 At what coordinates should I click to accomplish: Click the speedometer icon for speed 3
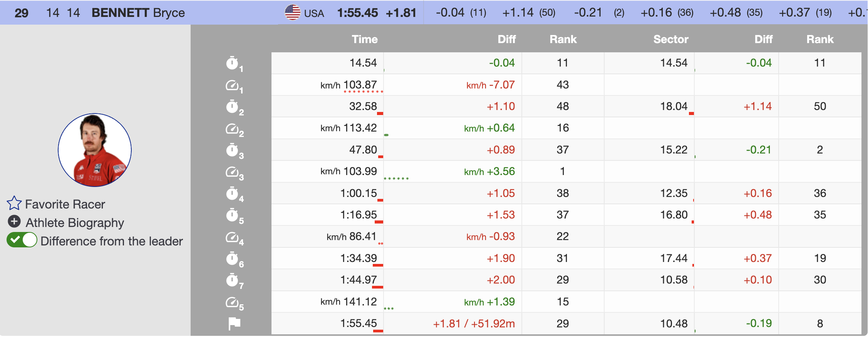232,172
